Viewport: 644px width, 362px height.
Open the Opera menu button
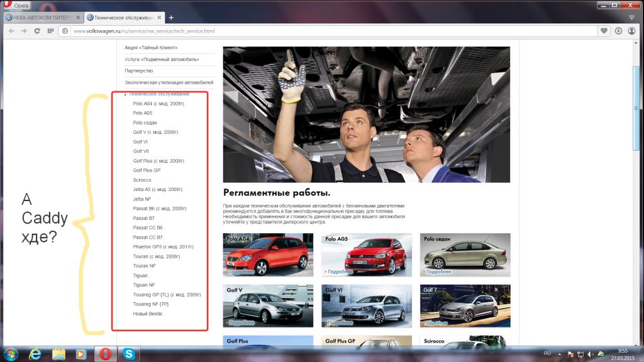pos(17,5)
